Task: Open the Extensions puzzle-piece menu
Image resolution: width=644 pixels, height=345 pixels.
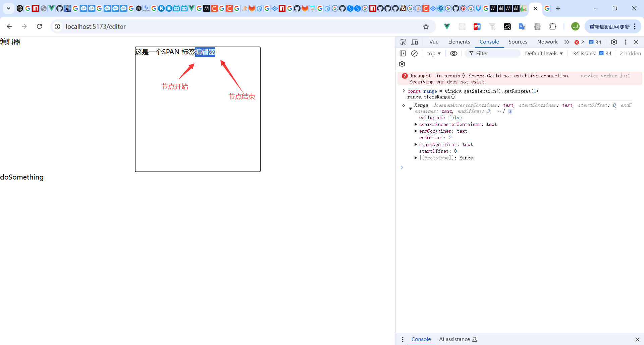Action: coord(553,27)
